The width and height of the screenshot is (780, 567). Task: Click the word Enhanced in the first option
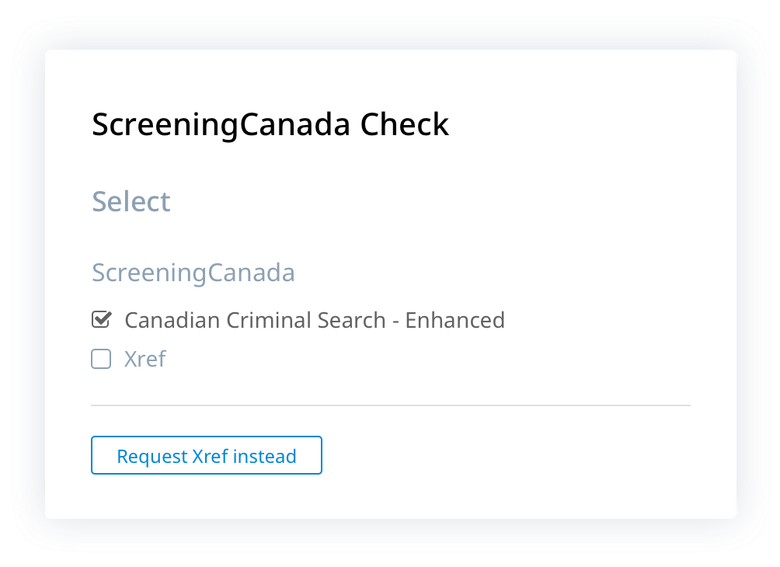[x=455, y=320]
